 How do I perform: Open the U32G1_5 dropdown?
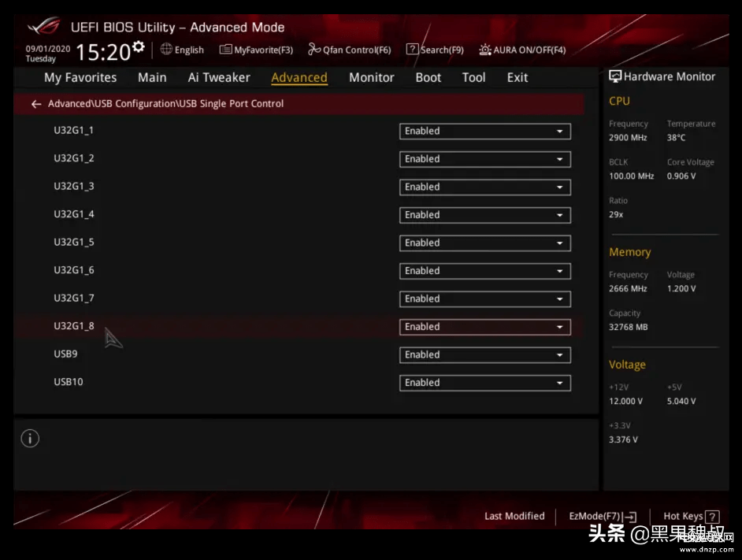coord(485,243)
